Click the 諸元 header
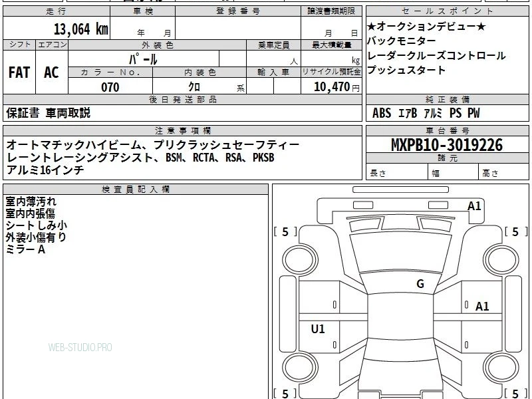The width and height of the screenshot is (532, 399). tap(447, 158)
